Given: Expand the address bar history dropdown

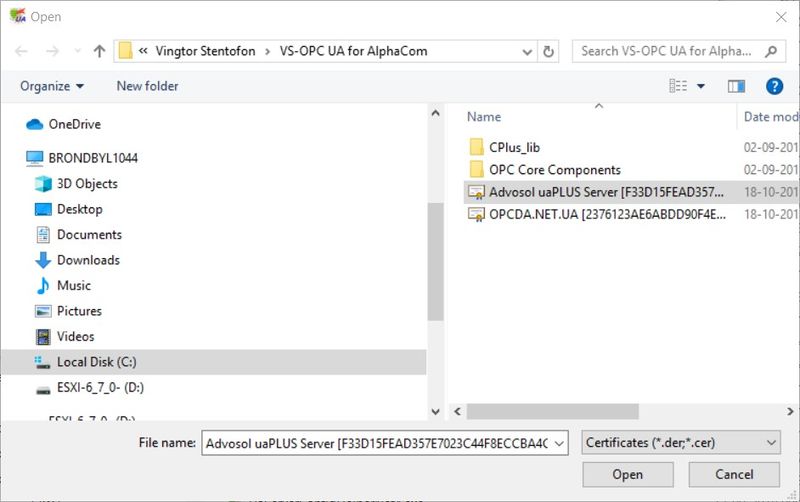Looking at the screenshot, I should (x=527, y=51).
